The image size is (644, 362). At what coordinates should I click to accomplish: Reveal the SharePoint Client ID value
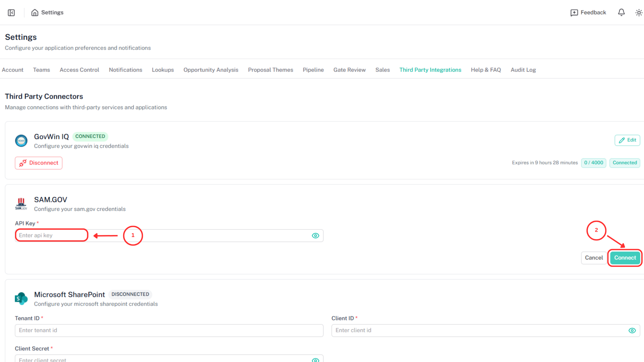632,330
